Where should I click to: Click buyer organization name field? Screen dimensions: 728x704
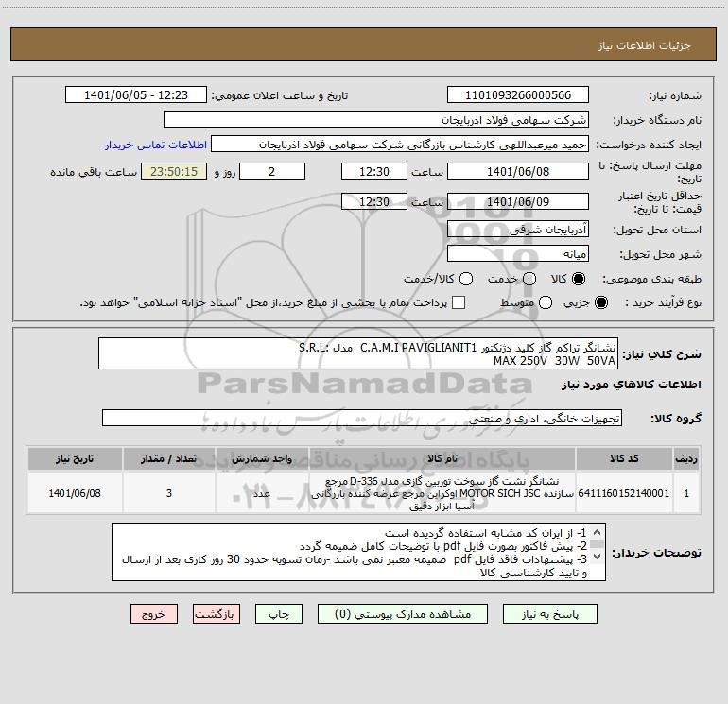tap(376, 120)
